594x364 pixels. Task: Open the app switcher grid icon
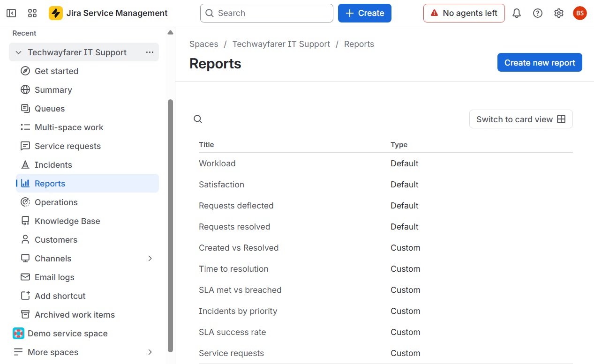pyautogui.click(x=32, y=13)
